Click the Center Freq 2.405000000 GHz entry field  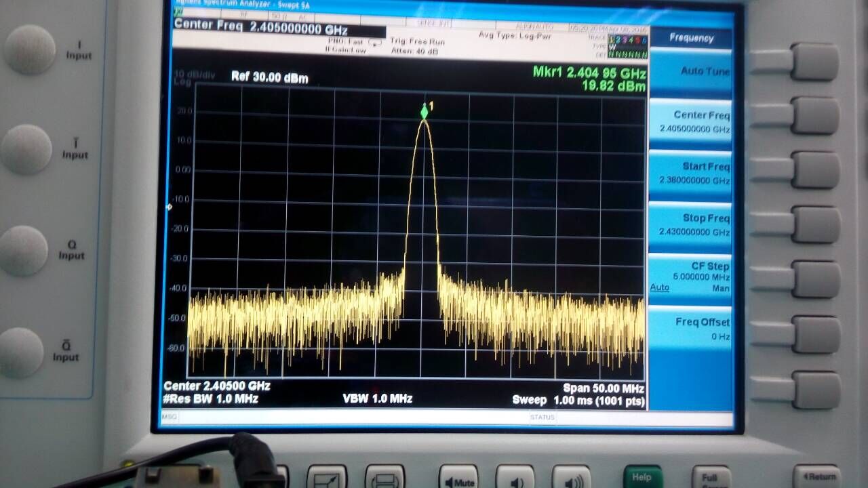tap(279, 28)
